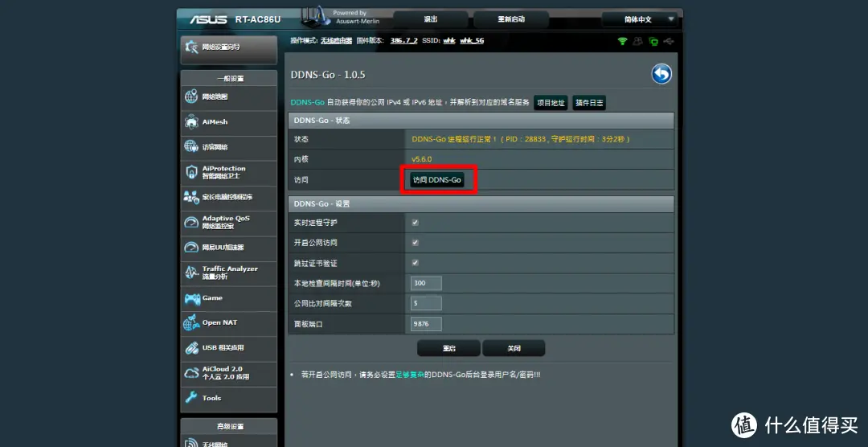Click firmware version 386.7_2 link

(403, 41)
